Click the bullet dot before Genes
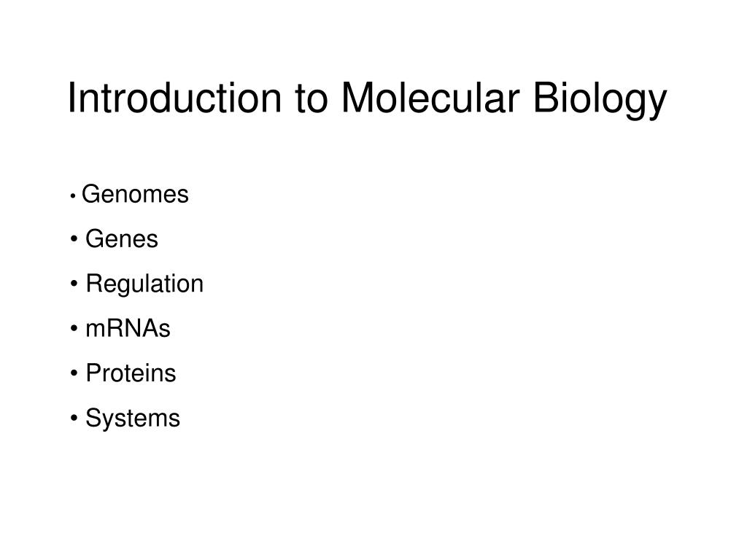 [74, 239]
